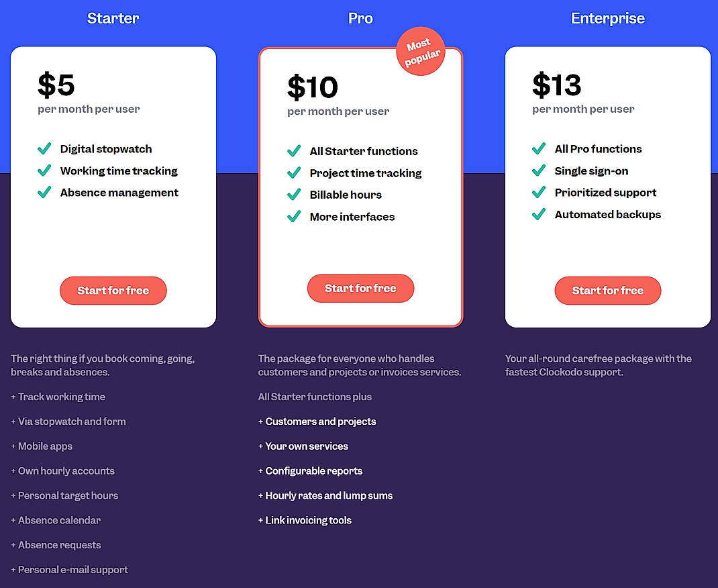The width and height of the screenshot is (718, 588).
Task: Click Start for free under Starter
Action: click(x=113, y=290)
